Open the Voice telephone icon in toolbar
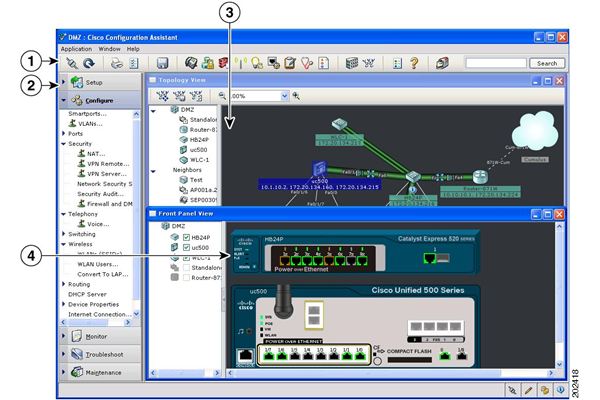The height and width of the screenshot is (400, 600). 191,63
